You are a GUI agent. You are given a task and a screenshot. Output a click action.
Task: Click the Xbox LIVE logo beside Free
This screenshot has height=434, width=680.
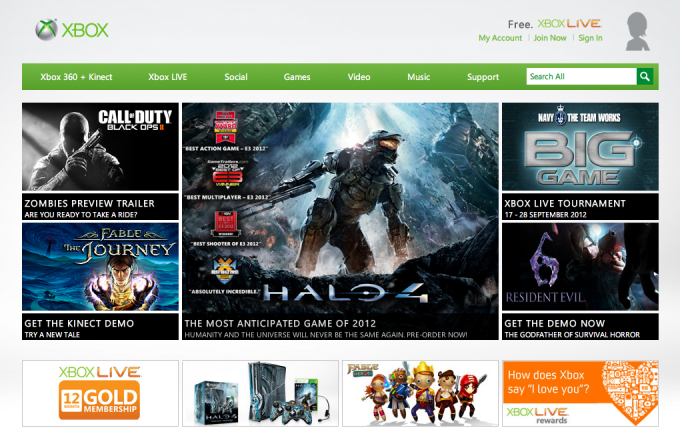pos(569,23)
